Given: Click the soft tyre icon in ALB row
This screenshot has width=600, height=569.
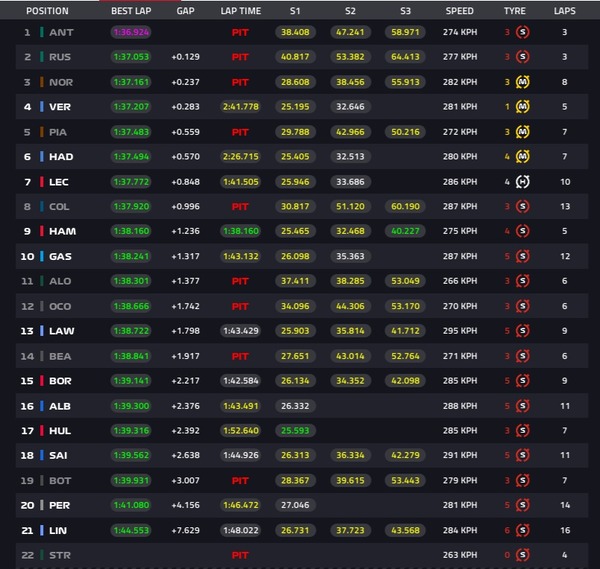Looking at the screenshot, I should [522, 406].
